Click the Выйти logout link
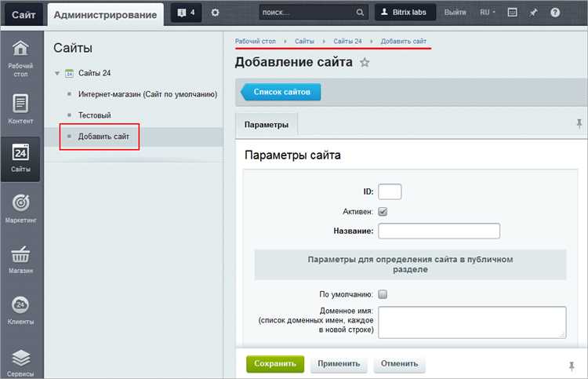This screenshot has height=379, width=588. pyautogui.click(x=456, y=13)
